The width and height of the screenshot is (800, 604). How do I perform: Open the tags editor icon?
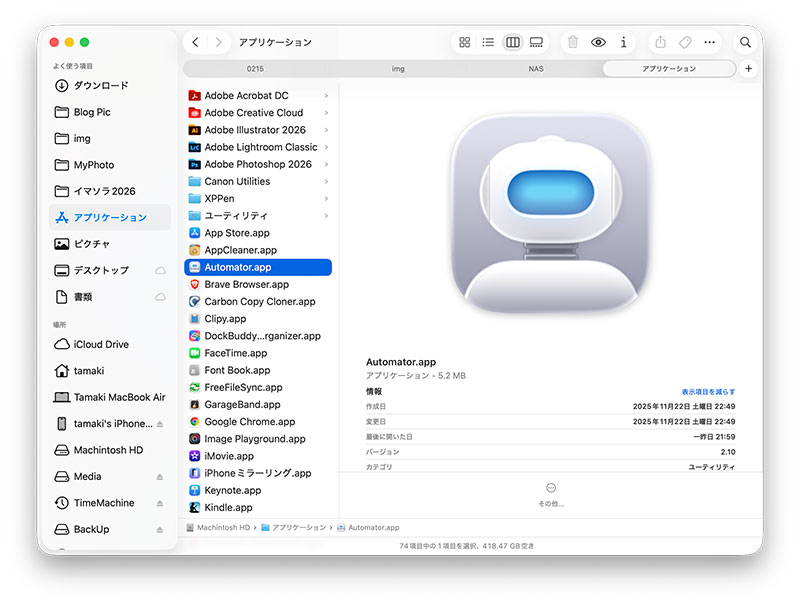685,43
